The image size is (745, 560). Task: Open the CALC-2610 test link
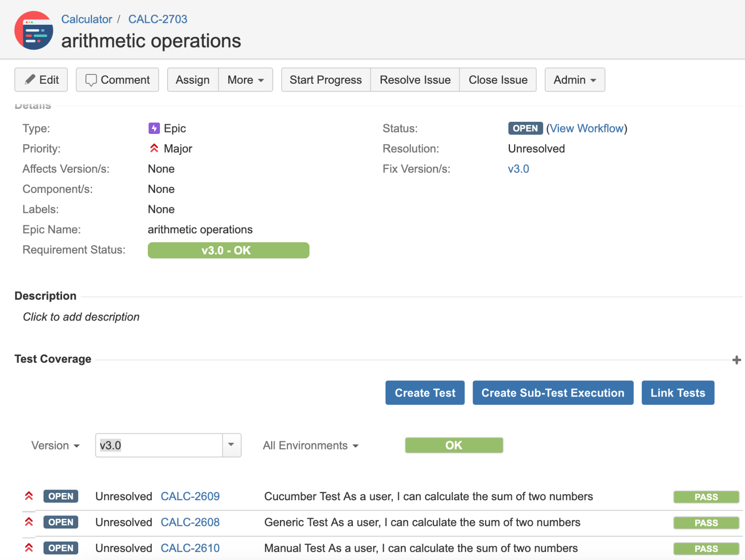(190, 548)
